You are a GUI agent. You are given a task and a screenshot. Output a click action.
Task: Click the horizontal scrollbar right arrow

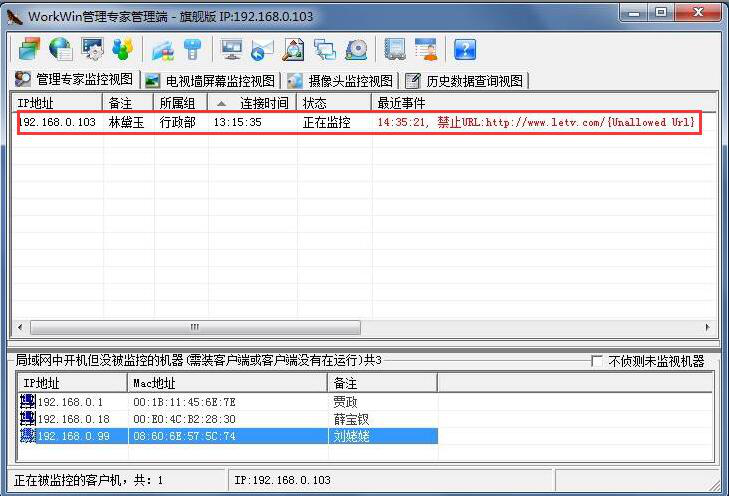click(707, 327)
